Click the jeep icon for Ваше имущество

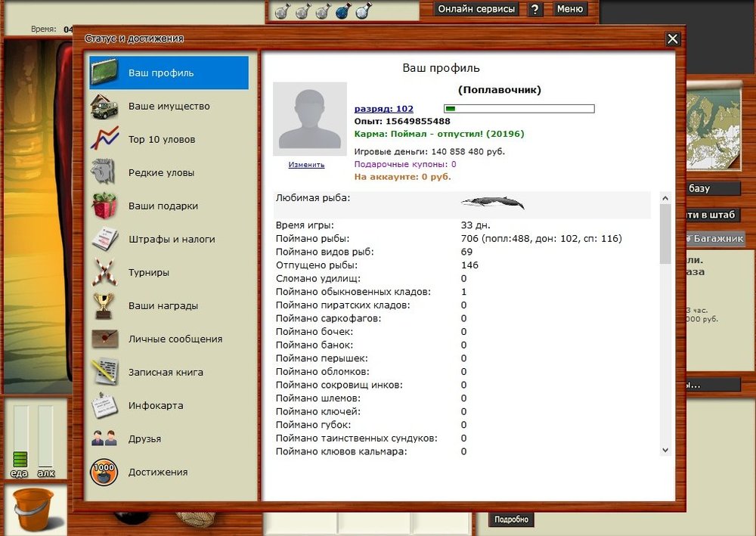(104, 107)
